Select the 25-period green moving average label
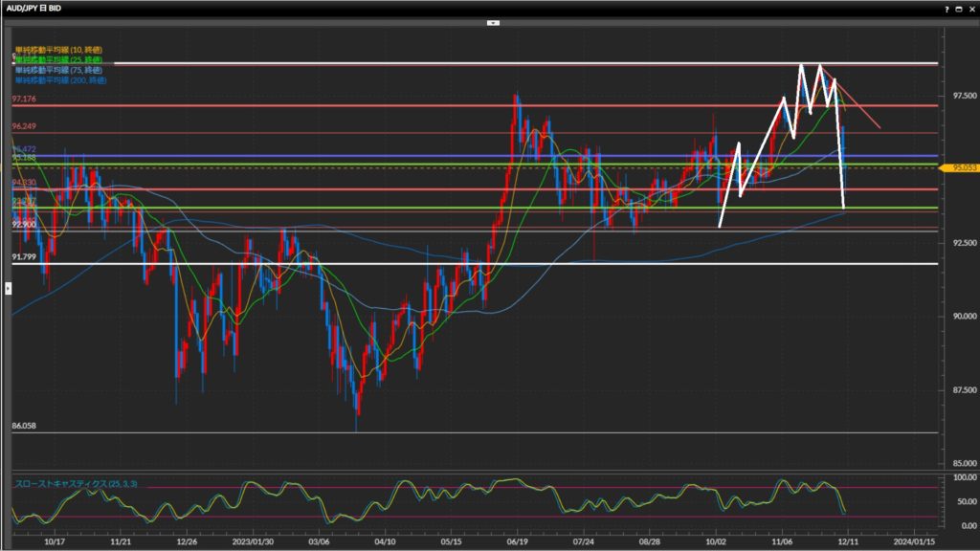Viewport: 980px width, 551px height. (58, 59)
